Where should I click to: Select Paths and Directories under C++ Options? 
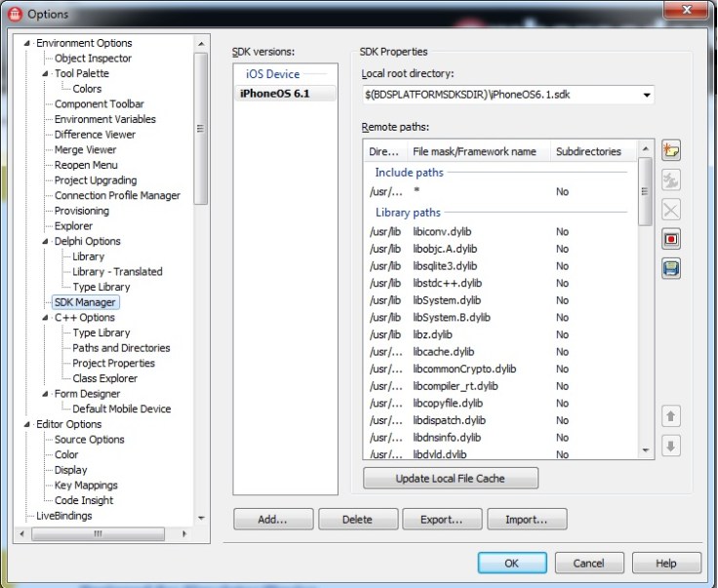click(x=121, y=348)
